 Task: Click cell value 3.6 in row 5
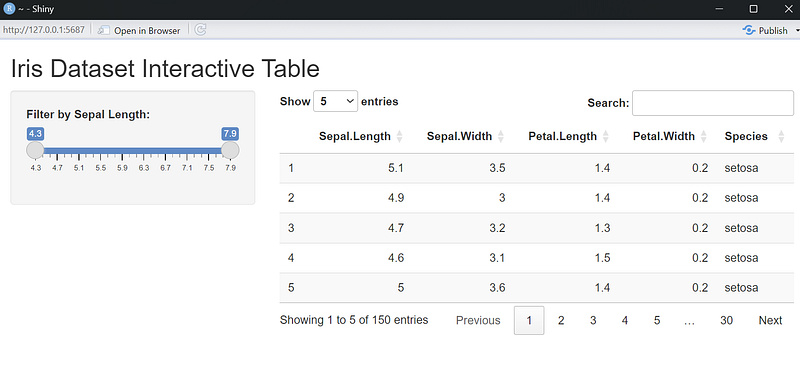[x=497, y=288]
